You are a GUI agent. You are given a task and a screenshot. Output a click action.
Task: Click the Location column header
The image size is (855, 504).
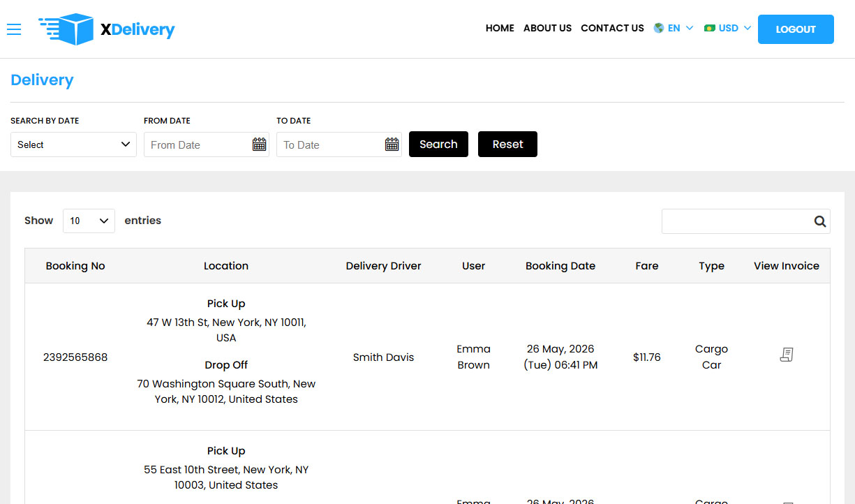coord(226,266)
